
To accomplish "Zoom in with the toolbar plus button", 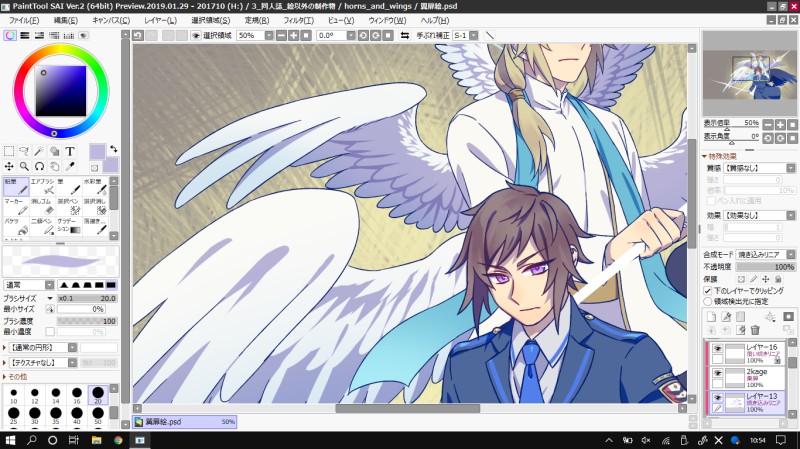I will (294, 35).
